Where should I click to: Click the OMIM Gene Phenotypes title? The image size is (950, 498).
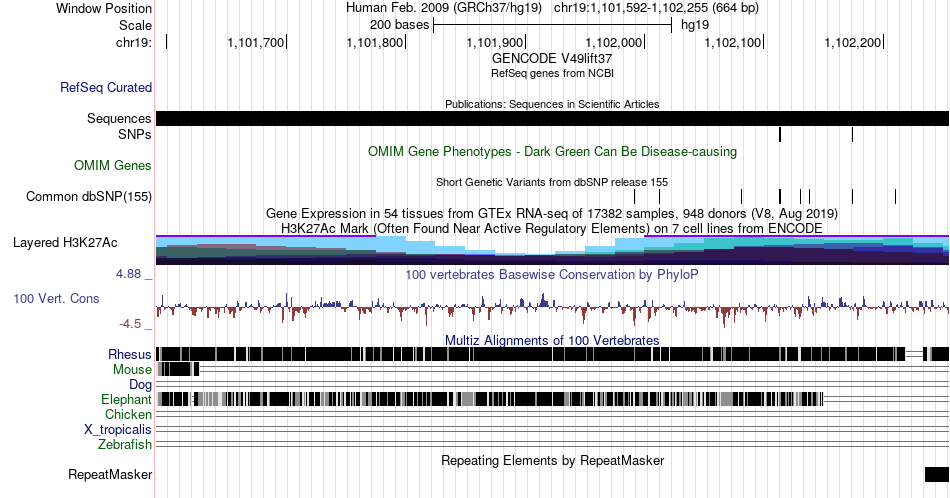click(x=552, y=151)
